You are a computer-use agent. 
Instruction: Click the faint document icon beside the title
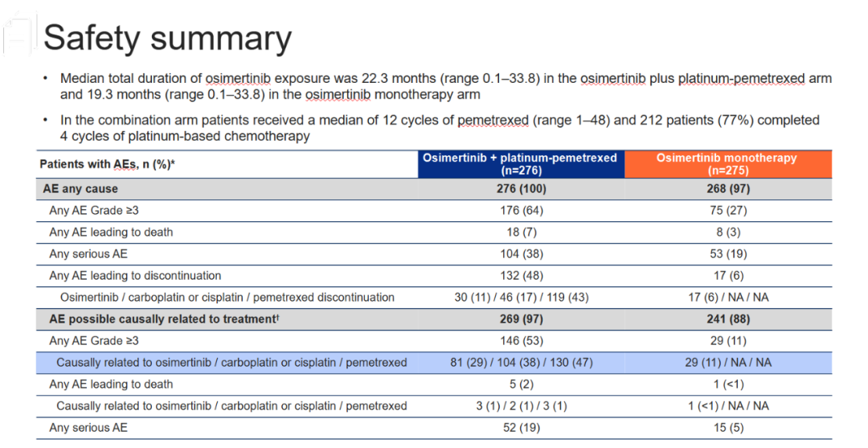pos(18,38)
